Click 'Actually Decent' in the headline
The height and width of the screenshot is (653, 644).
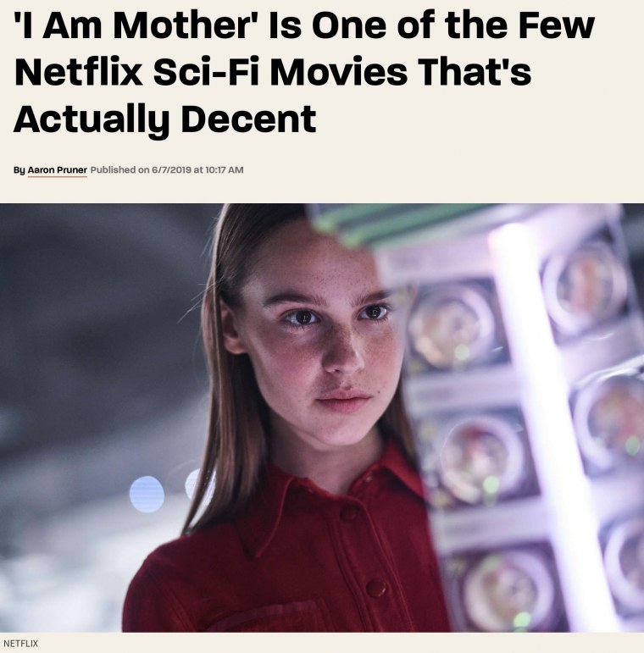(x=165, y=120)
